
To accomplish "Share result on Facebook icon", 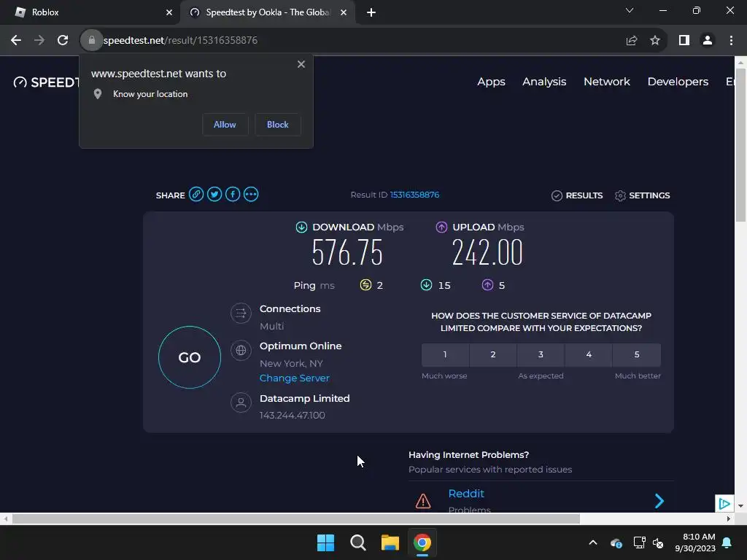I will pos(233,194).
